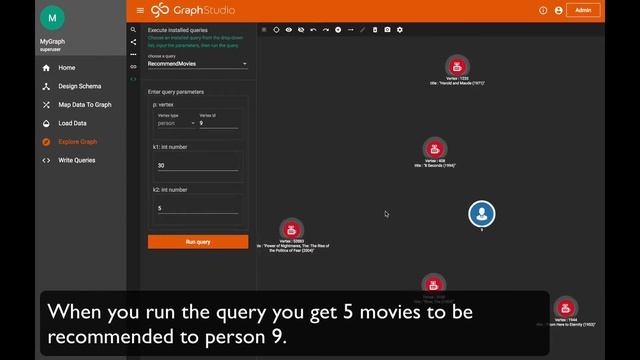Go to Home in sidebar
The image size is (640, 360).
click(x=67, y=68)
